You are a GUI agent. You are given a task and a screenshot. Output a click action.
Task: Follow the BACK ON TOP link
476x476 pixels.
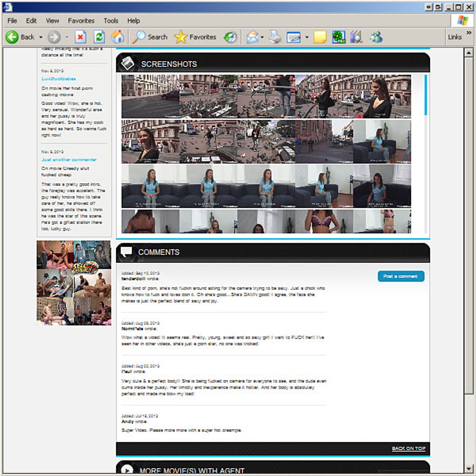coord(408,448)
